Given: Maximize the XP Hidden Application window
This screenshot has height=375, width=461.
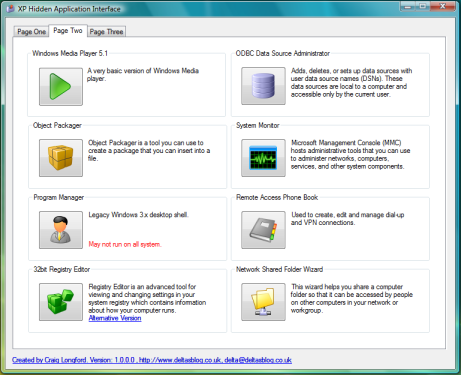Looking at the screenshot, I should (x=423, y=6).
